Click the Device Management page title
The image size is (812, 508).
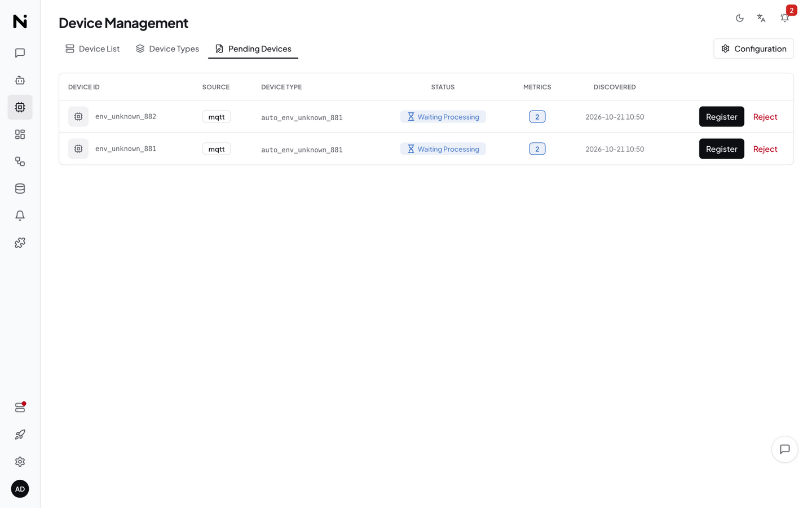click(x=123, y=23)
